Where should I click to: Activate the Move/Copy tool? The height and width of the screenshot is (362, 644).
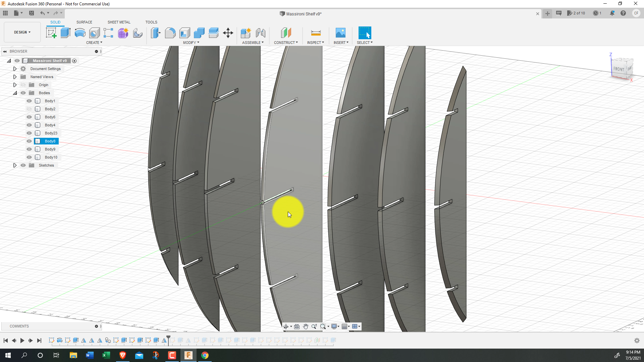(x=228, y=33)
